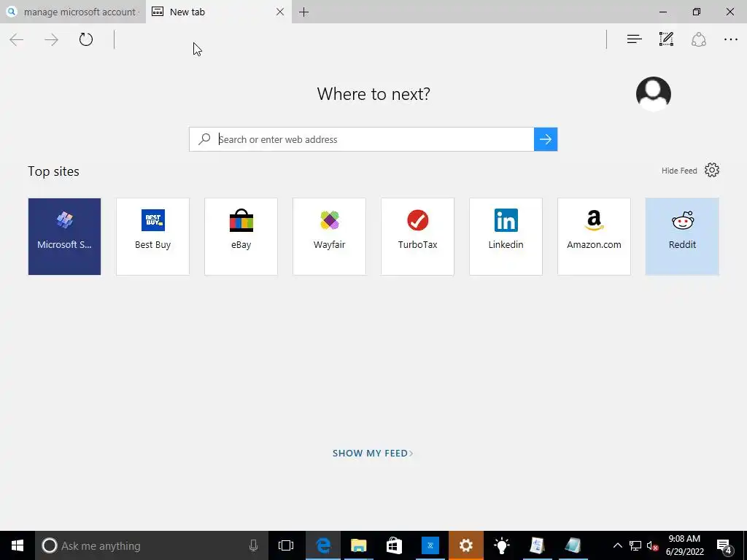Open File Explorer from the taskbar

click(359, 545)
